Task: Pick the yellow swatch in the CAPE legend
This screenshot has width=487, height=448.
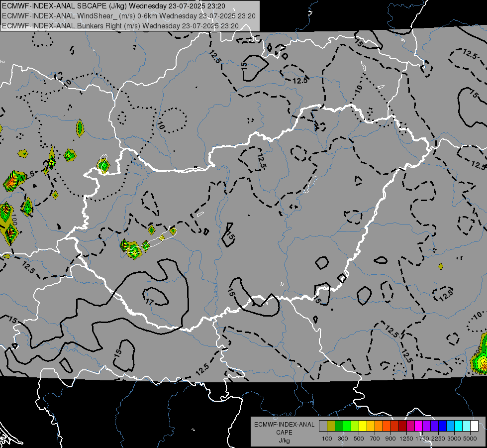Action: click(x=363, y=426)
